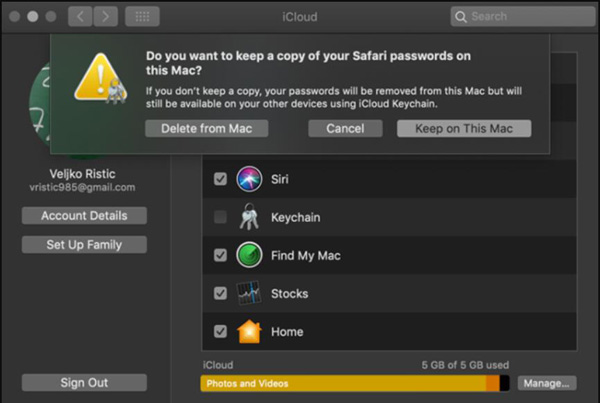Click the Find My Mac radar icon
The width and height of the screenshot is (600, 403).
click(249, 255)
